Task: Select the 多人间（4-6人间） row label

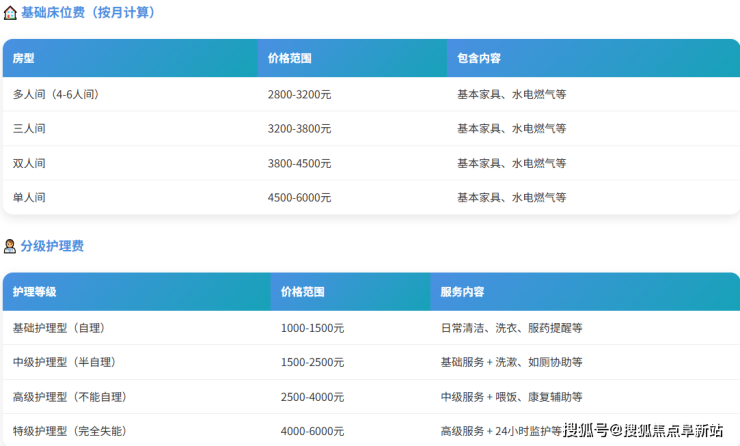Action: coord(55,94)
